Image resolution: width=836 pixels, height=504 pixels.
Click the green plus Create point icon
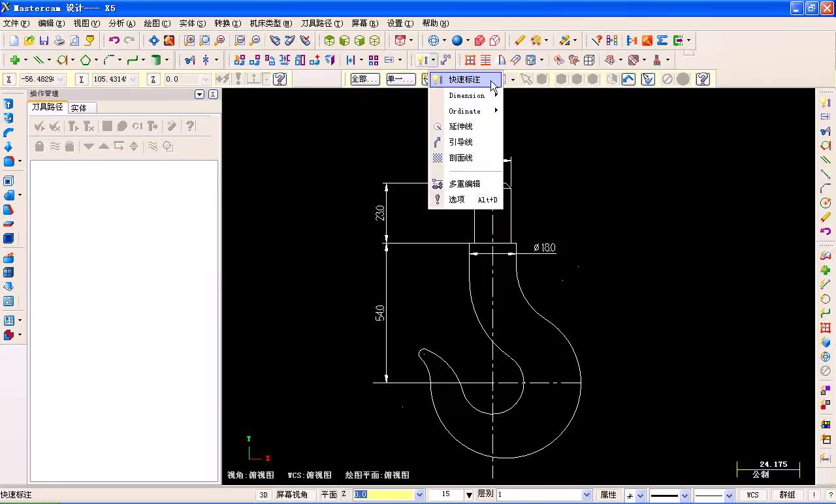[14, 60]
